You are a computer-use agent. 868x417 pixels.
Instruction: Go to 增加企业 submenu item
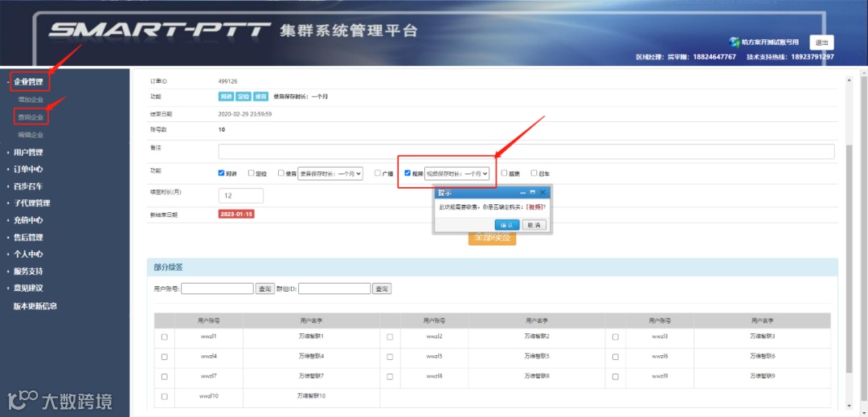tap(31, 100)
